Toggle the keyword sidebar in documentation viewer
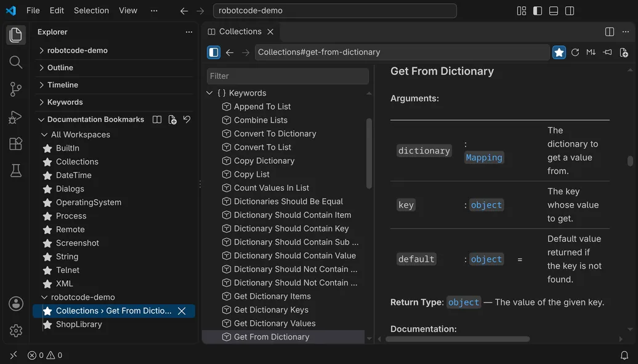638x364 pixels. pyautogui.click(x=214, y=52)
